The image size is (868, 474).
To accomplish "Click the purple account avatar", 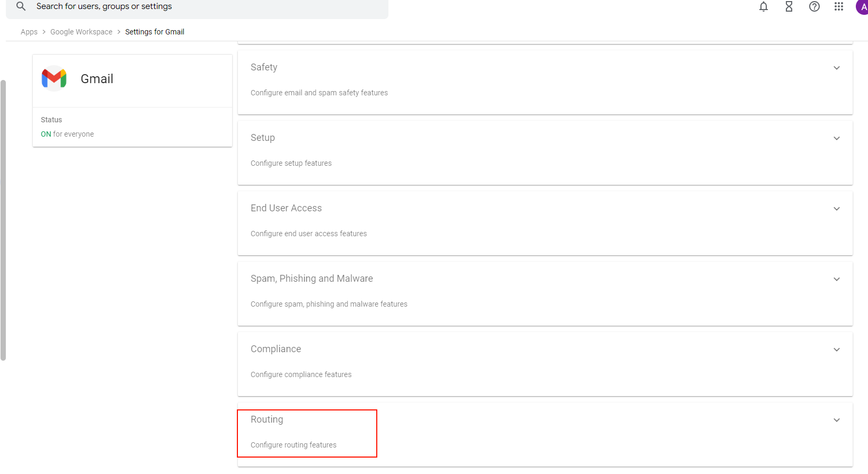I will [x=862, y=7].
